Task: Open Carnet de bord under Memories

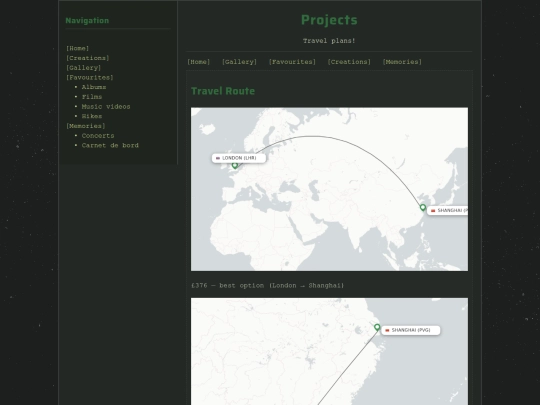Action: [110, 145]
